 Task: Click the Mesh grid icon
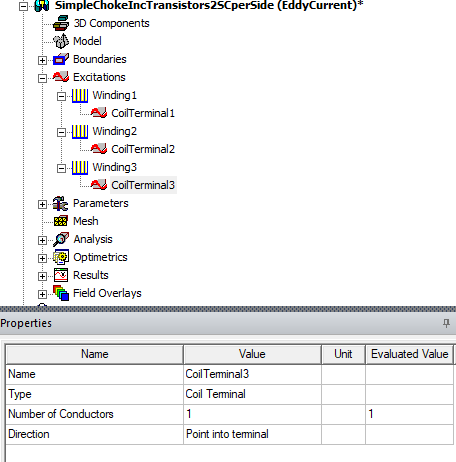(61, 221)
